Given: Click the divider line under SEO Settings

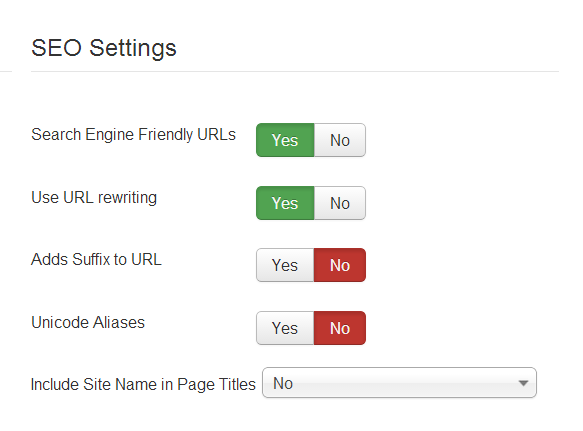Looking at the screenshot, I should click(x=295, y=71).
